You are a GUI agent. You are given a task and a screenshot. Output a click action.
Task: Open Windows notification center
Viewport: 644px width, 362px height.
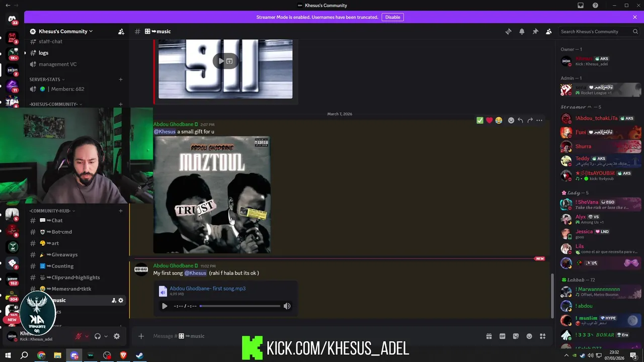(633, 355)
